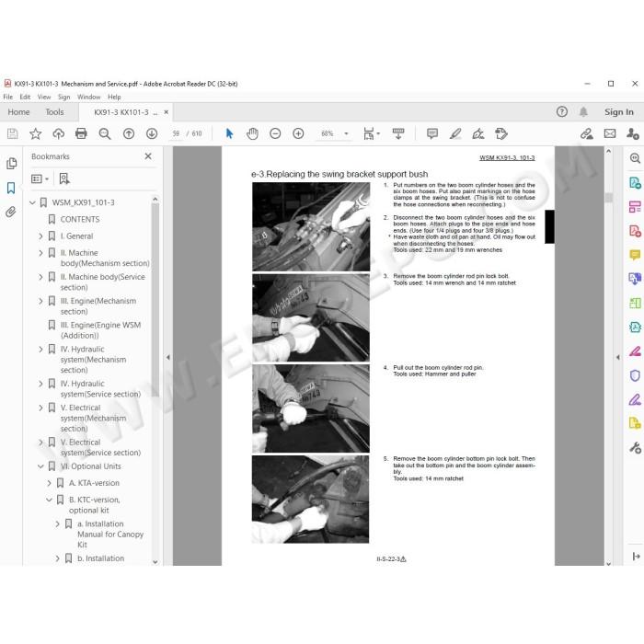
Task: Select the Highlight text pen
Action: 455,133
